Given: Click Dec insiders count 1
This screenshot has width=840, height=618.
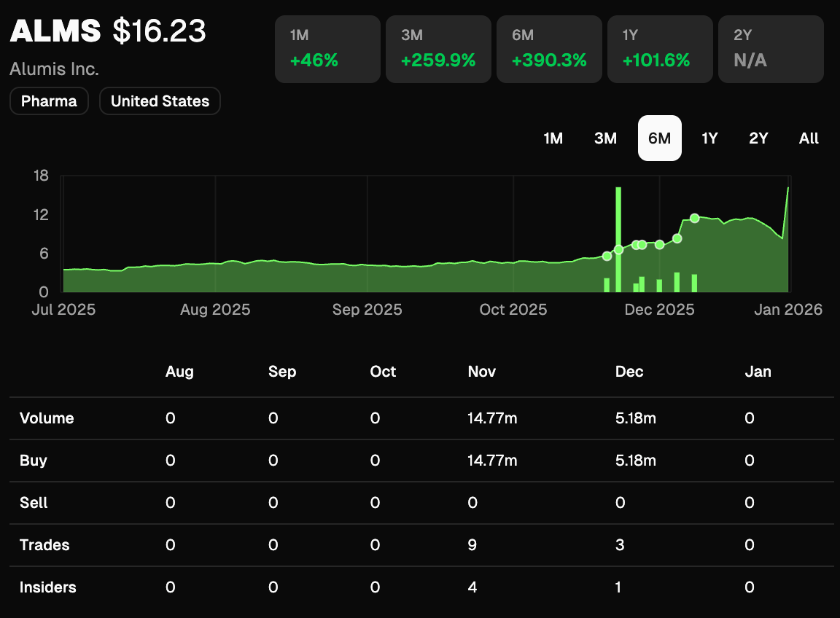Looking at the screenshot, I should pos(618,587).
